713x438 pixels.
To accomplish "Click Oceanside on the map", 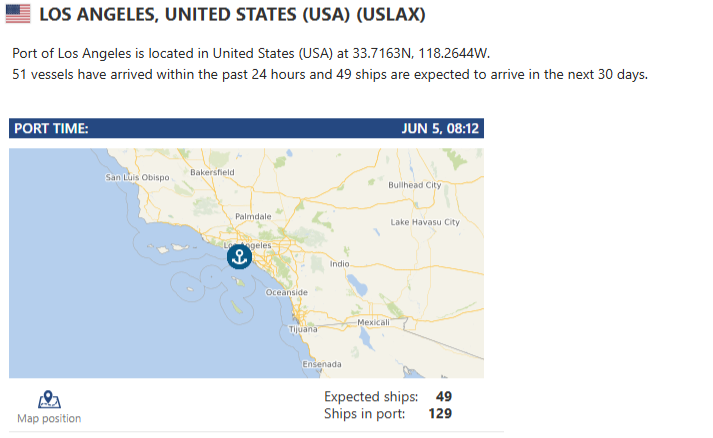I will (286, 292).
